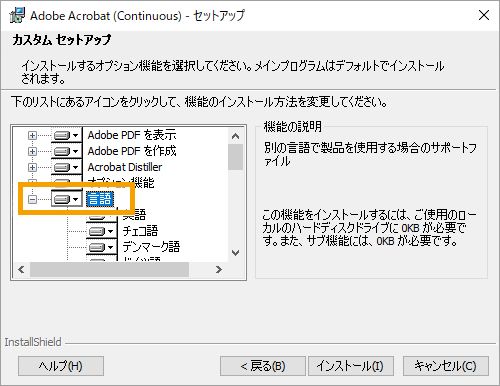Click the horizontal scroll left arrow

click(21, 269)
